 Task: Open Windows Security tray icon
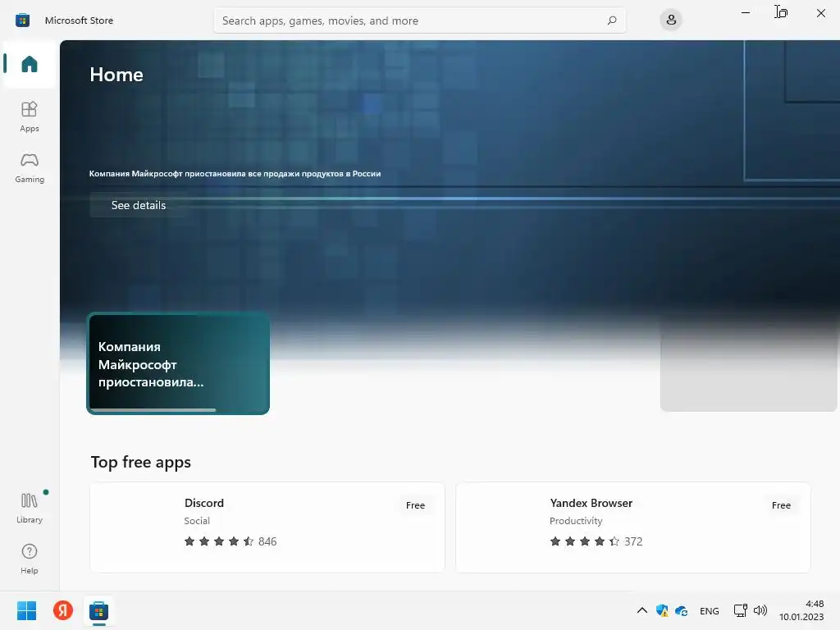point(662,610)
